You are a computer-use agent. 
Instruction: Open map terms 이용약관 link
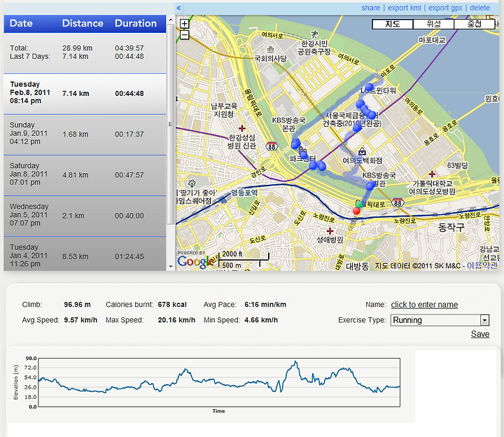pyautogui.click(x=482, y=265)
